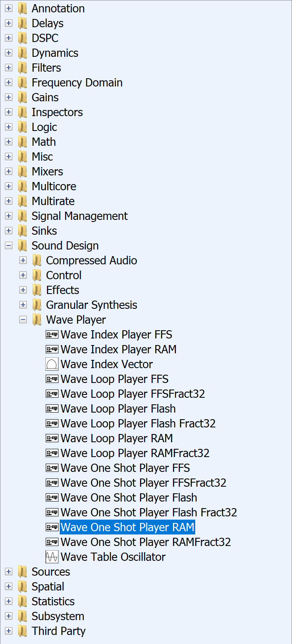Select Wave One Shot Player RAMFract32
This screenshot has width=292, height=644.
[x=145, y=542]
